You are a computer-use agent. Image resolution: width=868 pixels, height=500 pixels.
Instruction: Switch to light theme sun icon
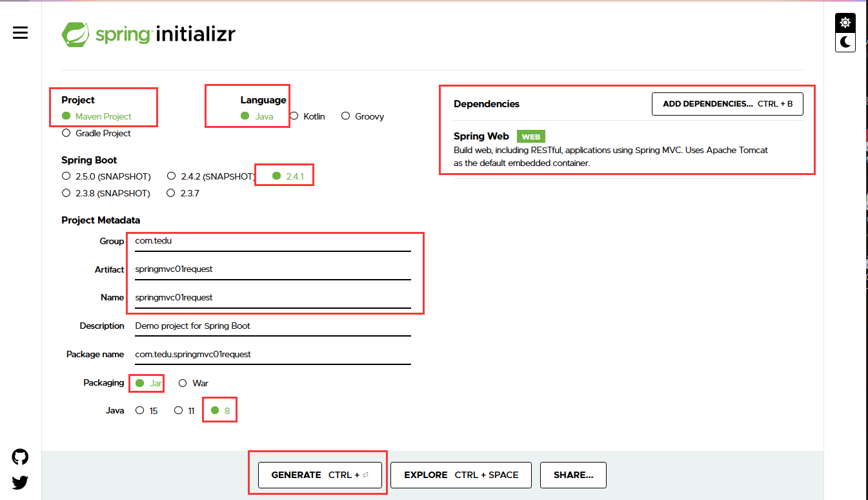coord(845,23)
